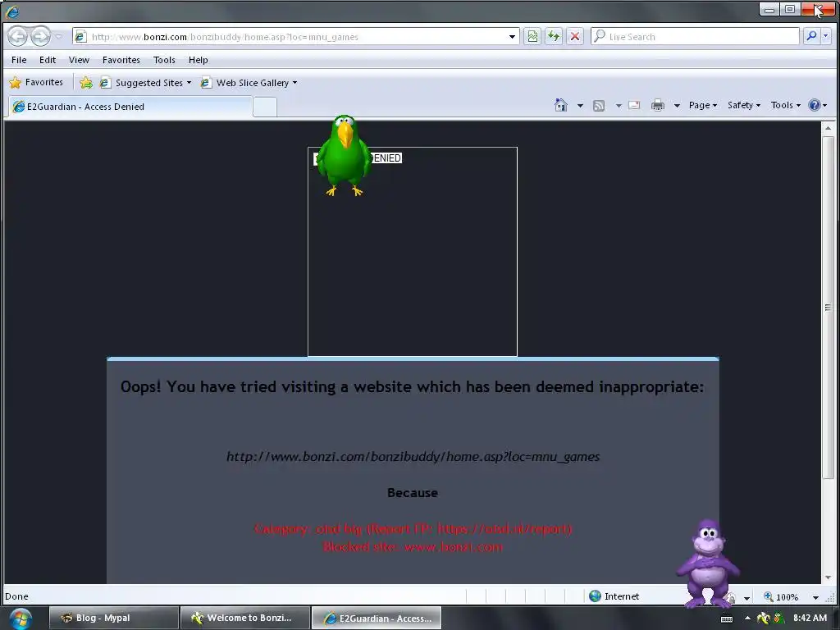Open the Favorites center star button
The height and width of the screenshot is (630, 840).
point(36,83)
